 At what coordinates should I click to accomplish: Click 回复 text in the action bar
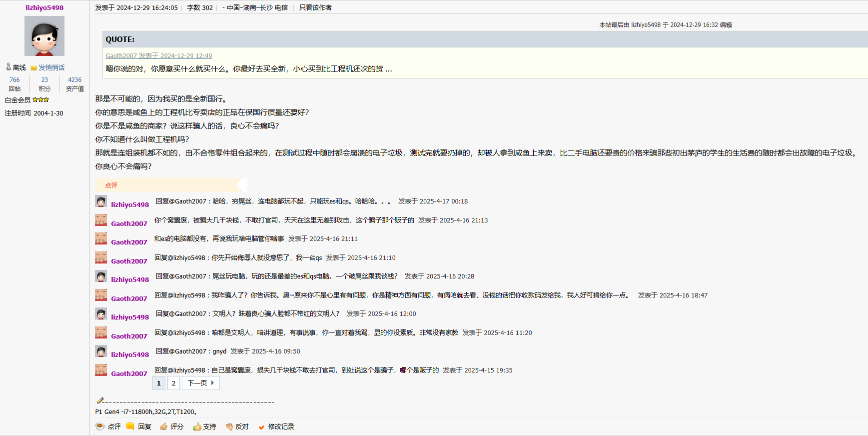[144, 426]
